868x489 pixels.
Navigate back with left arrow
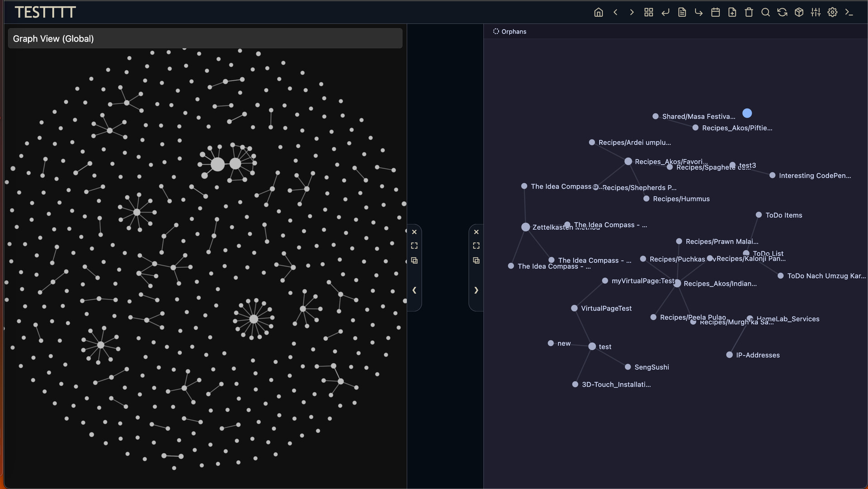click(x=615, y=12)
